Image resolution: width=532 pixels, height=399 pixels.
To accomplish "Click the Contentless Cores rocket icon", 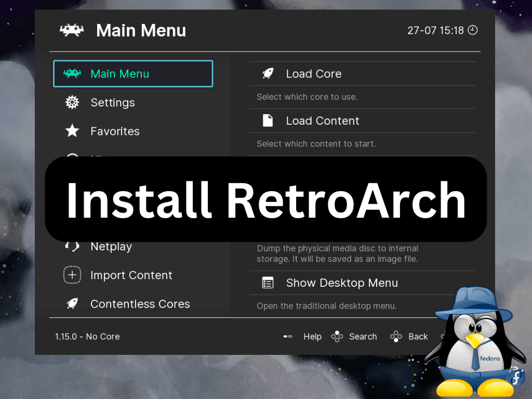I will coord(72,303).
